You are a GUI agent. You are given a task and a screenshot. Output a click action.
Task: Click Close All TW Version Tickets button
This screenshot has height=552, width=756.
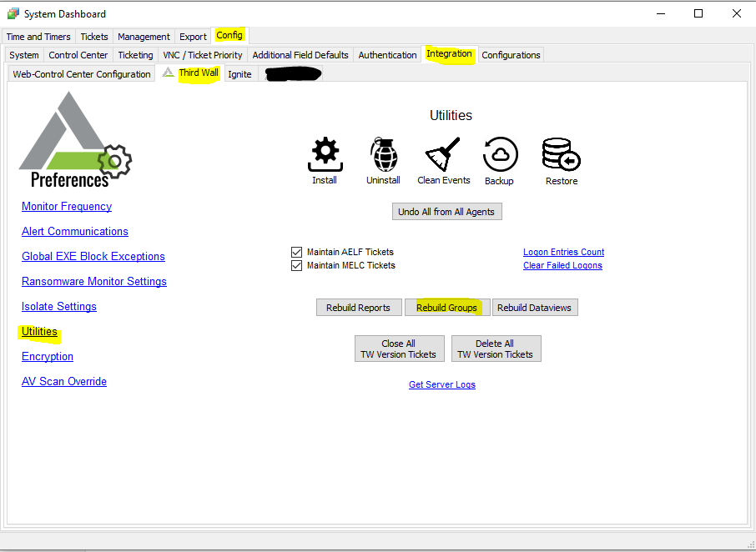[x=399, y=349]
